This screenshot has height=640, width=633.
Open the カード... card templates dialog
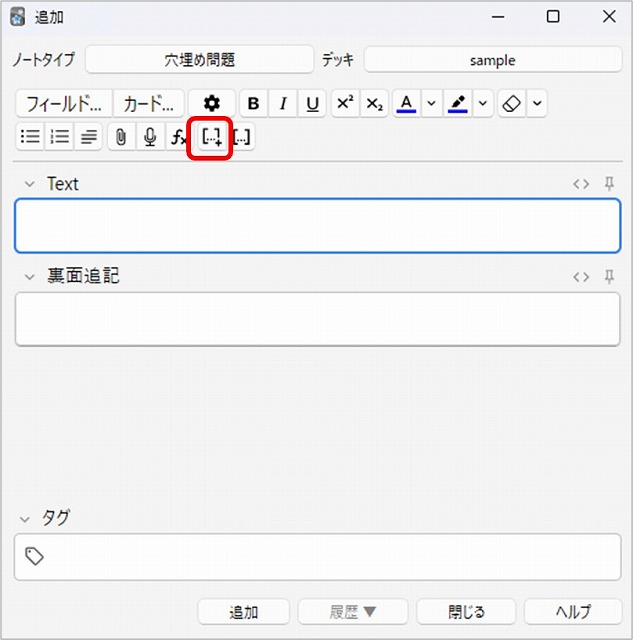pos(149,104)
